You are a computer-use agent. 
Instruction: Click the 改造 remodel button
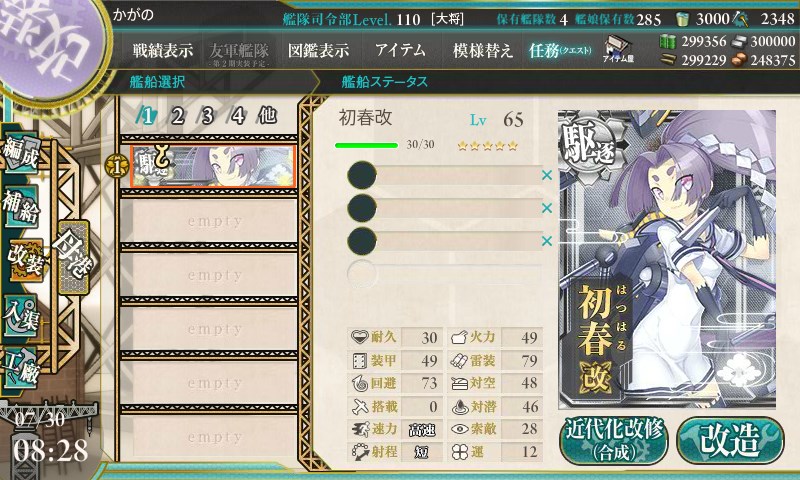click(x=730, y=440)
